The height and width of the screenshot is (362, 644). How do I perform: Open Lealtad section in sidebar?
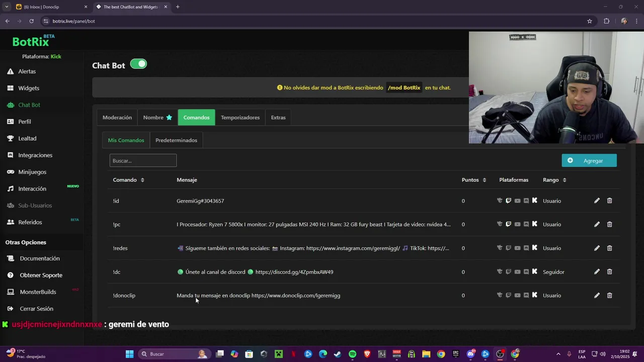point(27,138)
